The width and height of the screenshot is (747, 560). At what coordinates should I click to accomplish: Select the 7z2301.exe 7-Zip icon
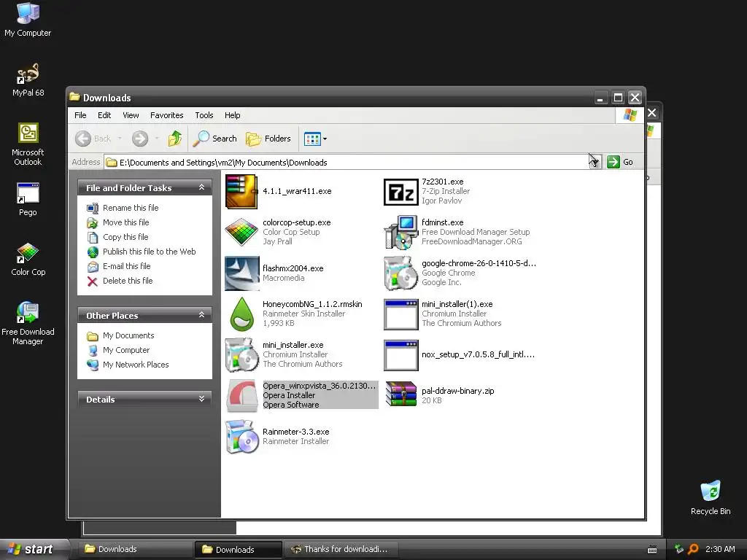coord(400,192)
